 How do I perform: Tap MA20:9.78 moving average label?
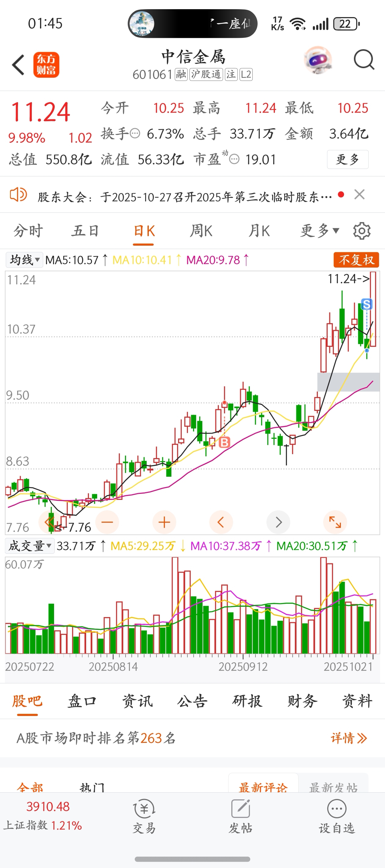[x=218, y=260]
